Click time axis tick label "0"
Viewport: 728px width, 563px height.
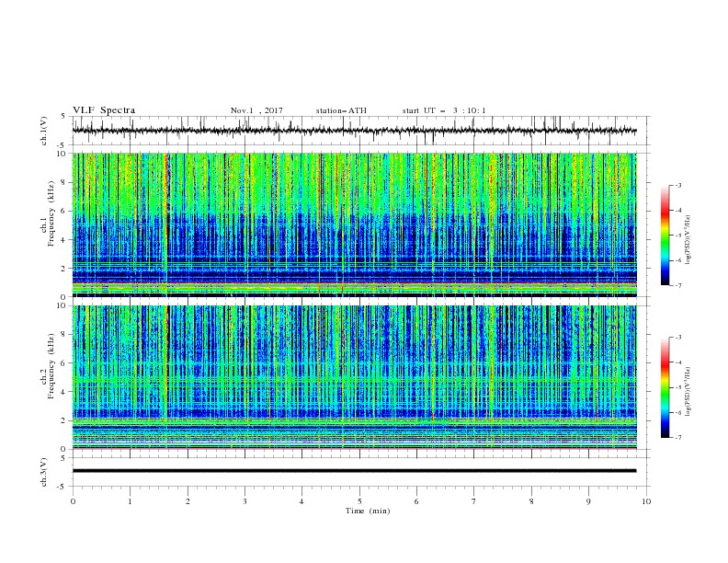(73, 501)
